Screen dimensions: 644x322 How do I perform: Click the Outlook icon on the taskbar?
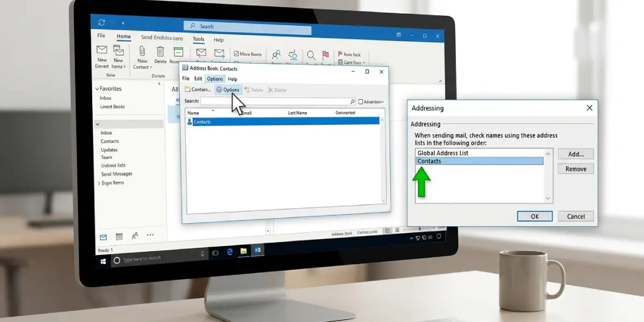tap(258, 250)
